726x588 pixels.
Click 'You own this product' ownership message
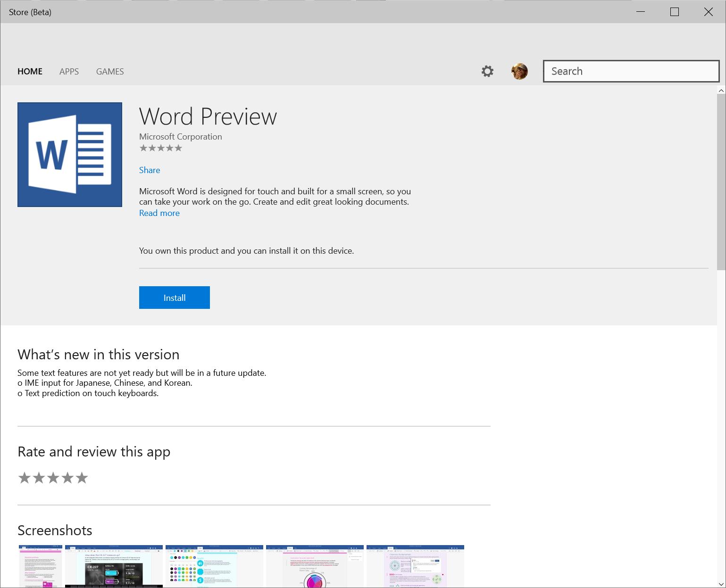246,251
